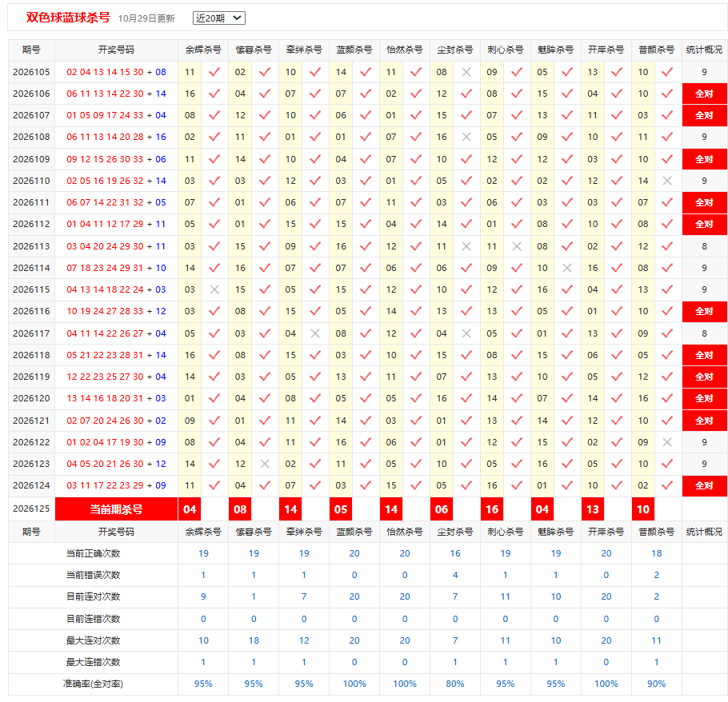Click the gray X for 尘封杀号 in row 2026108
The width and height of the screenshot is (728, 702).
click(x=466, y=137)
